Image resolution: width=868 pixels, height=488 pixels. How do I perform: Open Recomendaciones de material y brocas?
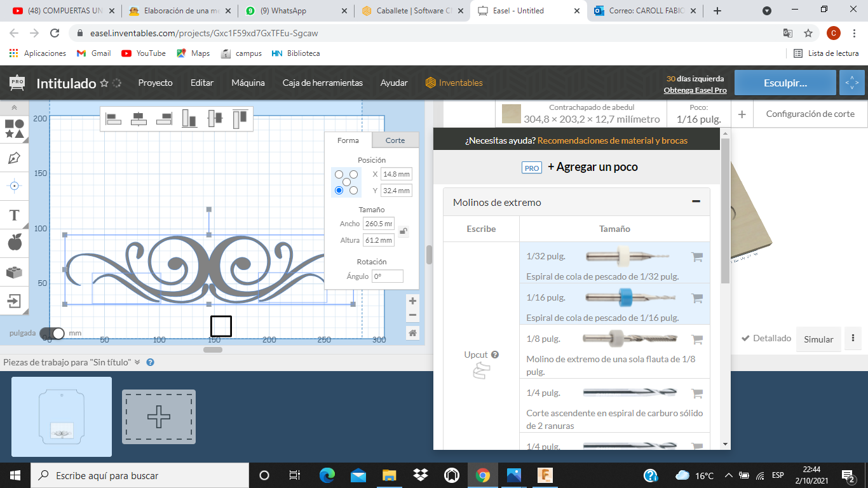point(613,140)
